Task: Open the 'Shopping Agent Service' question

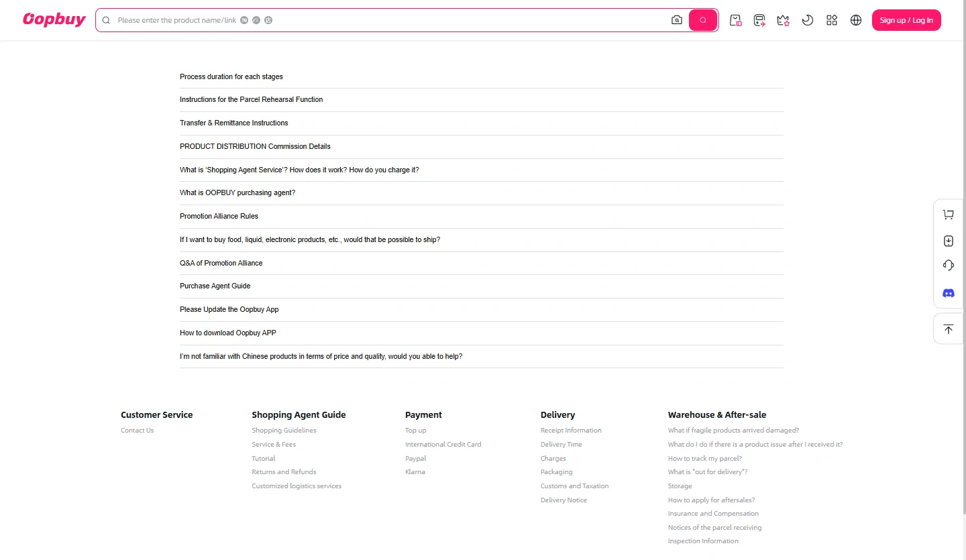Action: click(x=481, y=170)
